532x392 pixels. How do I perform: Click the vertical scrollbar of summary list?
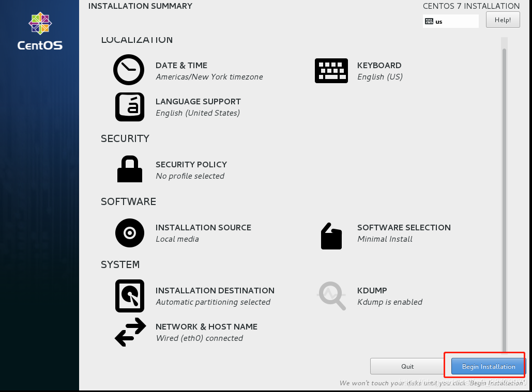[504, 200]
